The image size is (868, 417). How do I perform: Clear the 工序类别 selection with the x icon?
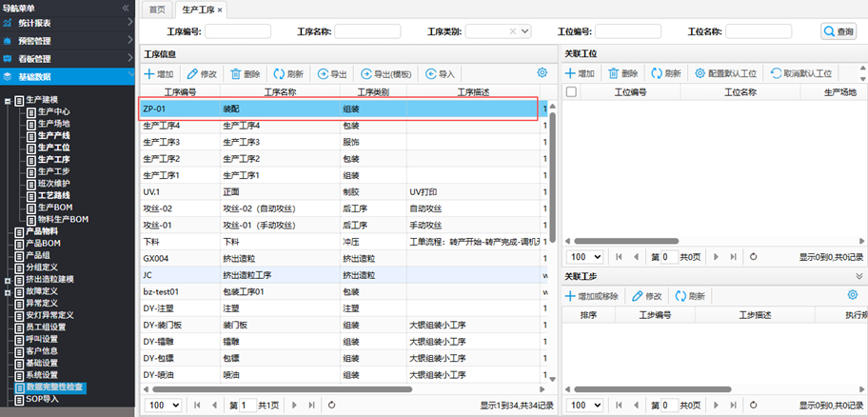tap(513, 31)
